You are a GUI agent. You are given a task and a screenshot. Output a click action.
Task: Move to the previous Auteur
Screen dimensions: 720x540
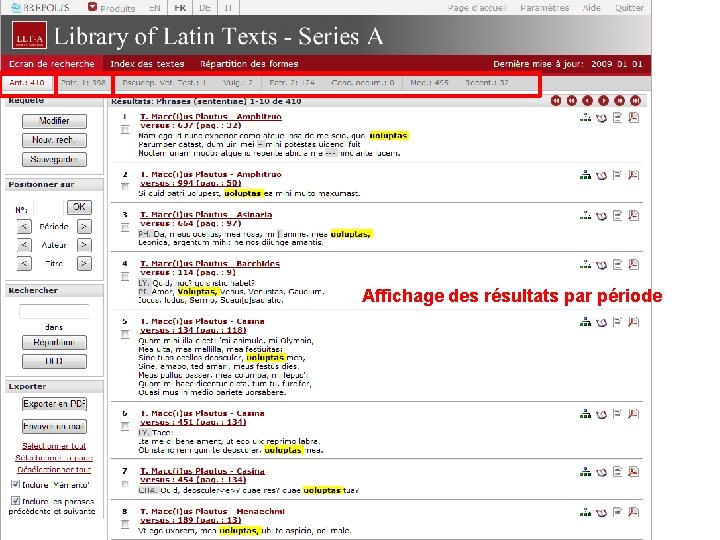(24, 245)
